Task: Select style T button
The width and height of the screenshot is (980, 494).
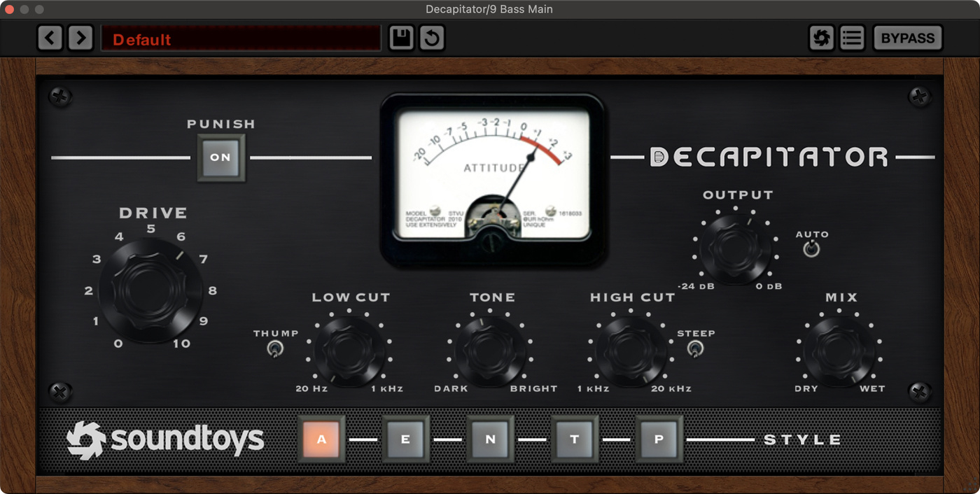Action: point(575,439)
